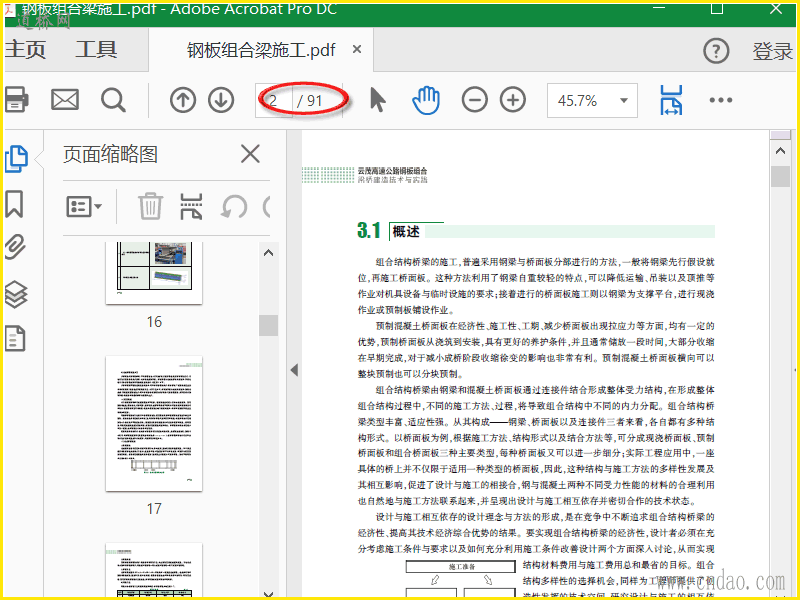Zoom in with plus button
The image size is (800, 600).
513,100
